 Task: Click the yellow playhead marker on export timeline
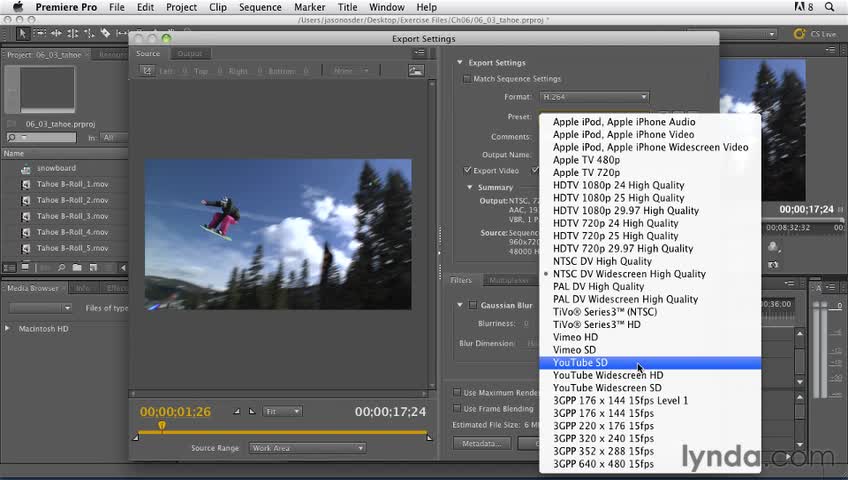162,426
